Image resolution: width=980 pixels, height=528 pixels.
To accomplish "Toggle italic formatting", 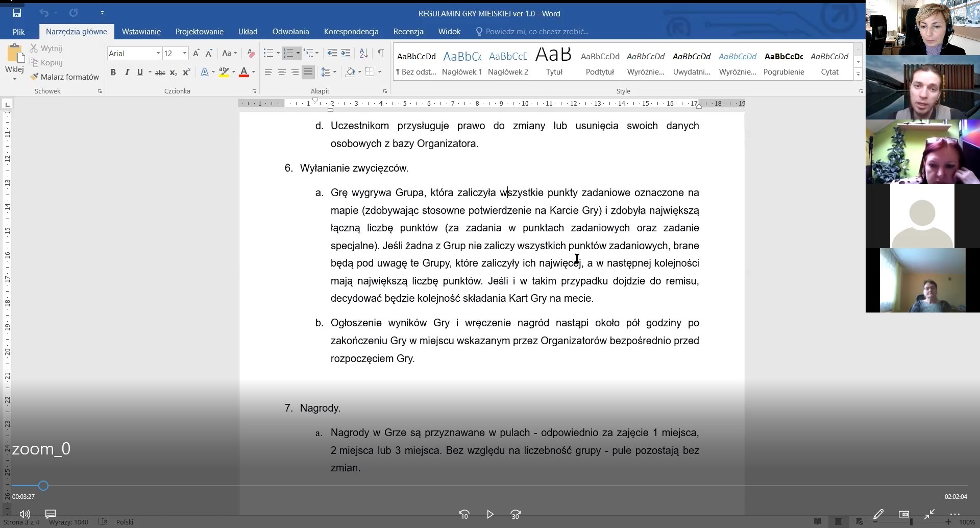I will click(x=127, y=73).
